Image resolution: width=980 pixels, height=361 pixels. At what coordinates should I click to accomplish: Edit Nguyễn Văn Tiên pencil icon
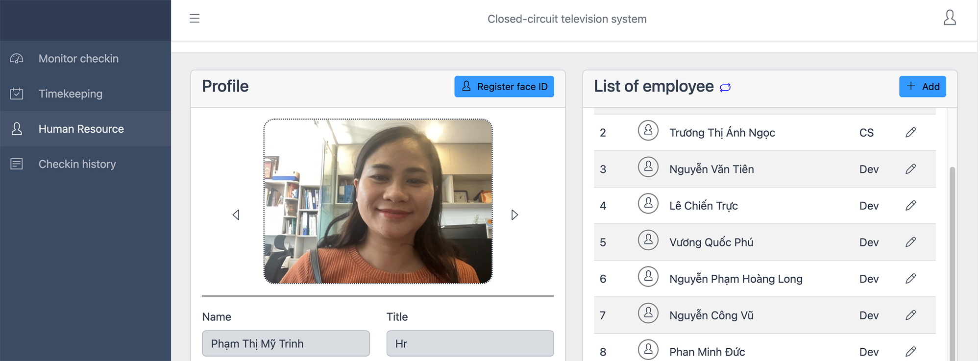[x=911, y=169]
